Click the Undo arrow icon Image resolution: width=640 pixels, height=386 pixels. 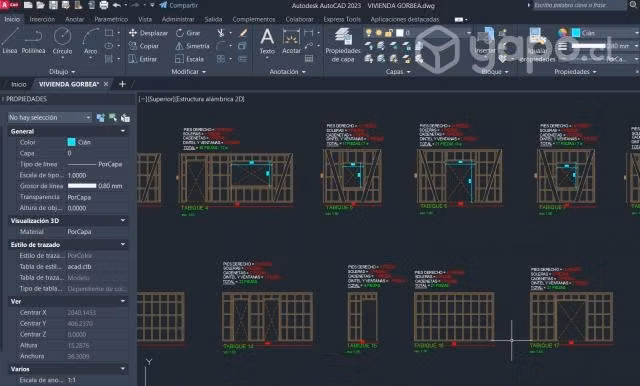tap(116, 5)
